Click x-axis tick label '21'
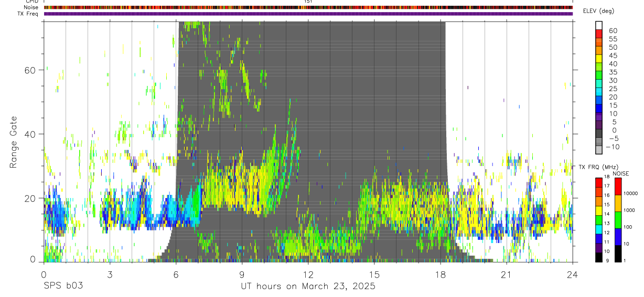Image resolution: width=644 pixels, height=297 pixels. [506, 274]
